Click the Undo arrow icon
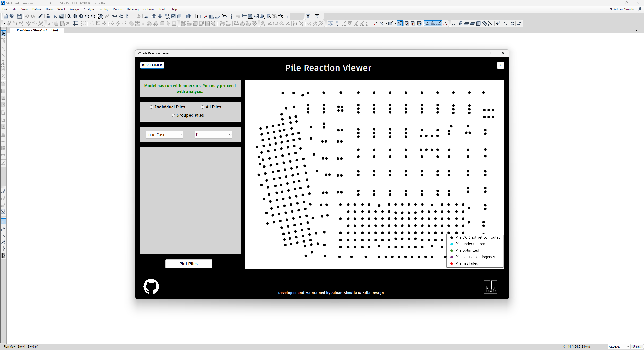Viewport: 644px width, 350px height. coord(27,16)
